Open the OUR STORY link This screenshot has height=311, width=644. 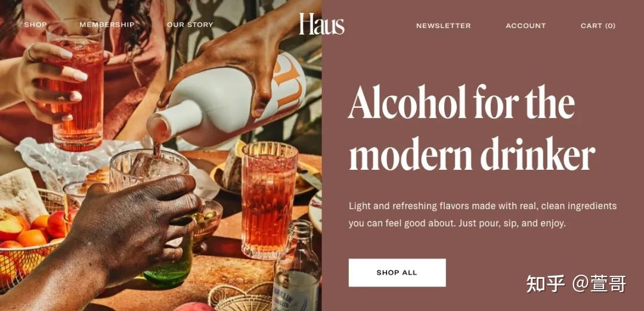coord(190,24)
